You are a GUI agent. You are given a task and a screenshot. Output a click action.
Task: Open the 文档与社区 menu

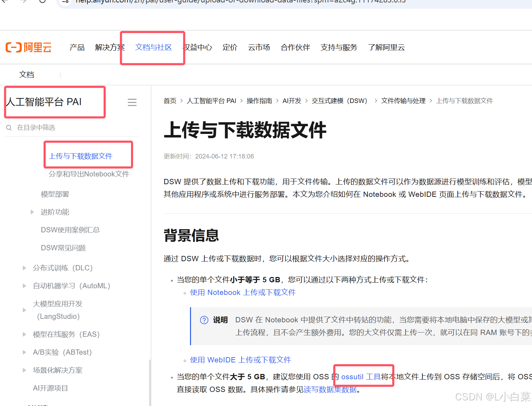click(153, 47)
